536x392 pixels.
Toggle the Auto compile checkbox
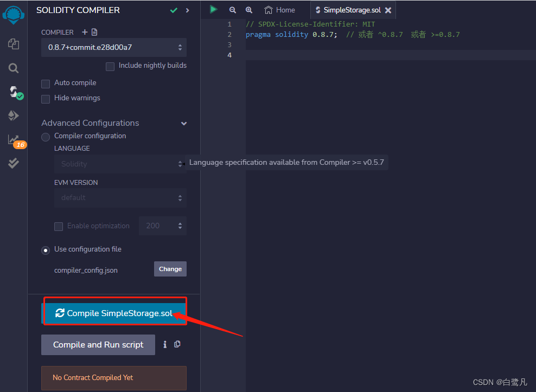pos(46,83)
